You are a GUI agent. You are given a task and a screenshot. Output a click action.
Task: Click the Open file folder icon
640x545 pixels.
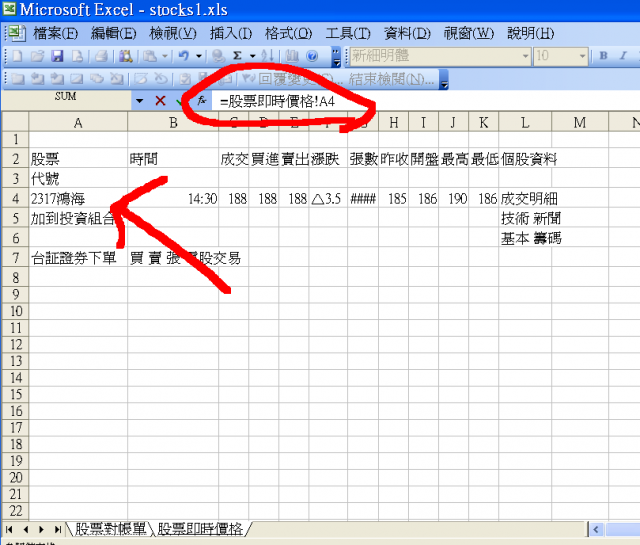(x=37, y=56)
